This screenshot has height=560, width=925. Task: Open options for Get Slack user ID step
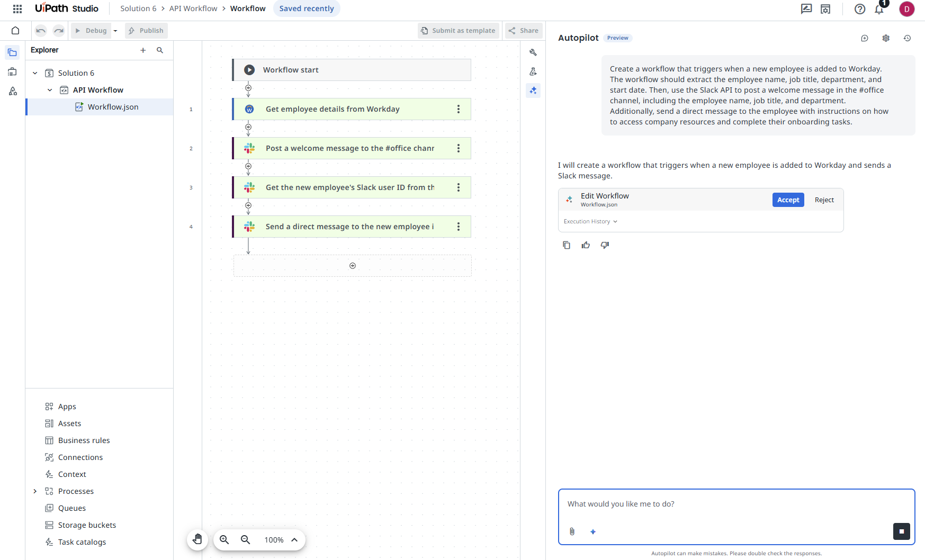(459, 187)
